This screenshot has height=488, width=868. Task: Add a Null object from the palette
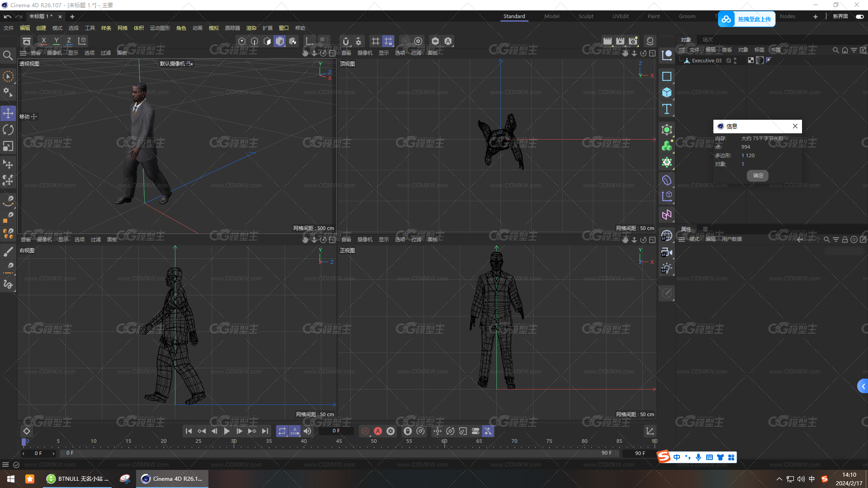click(667, 55)
